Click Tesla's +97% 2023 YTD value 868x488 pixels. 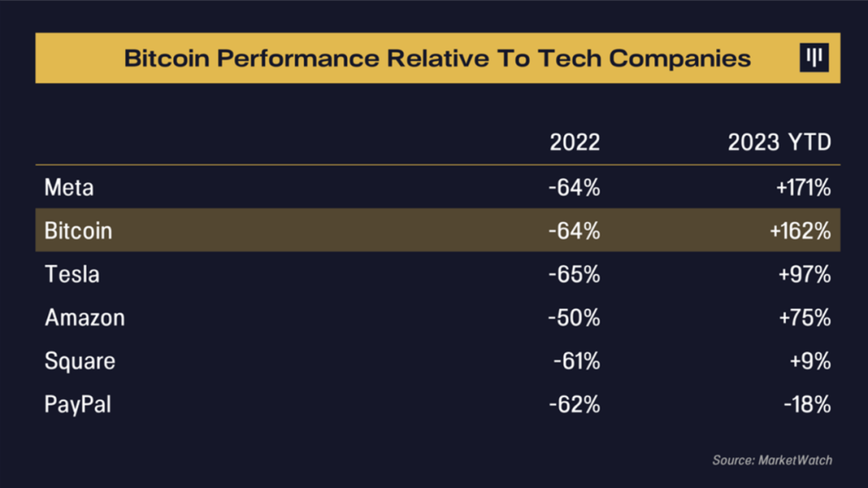[x=804, y=274]
